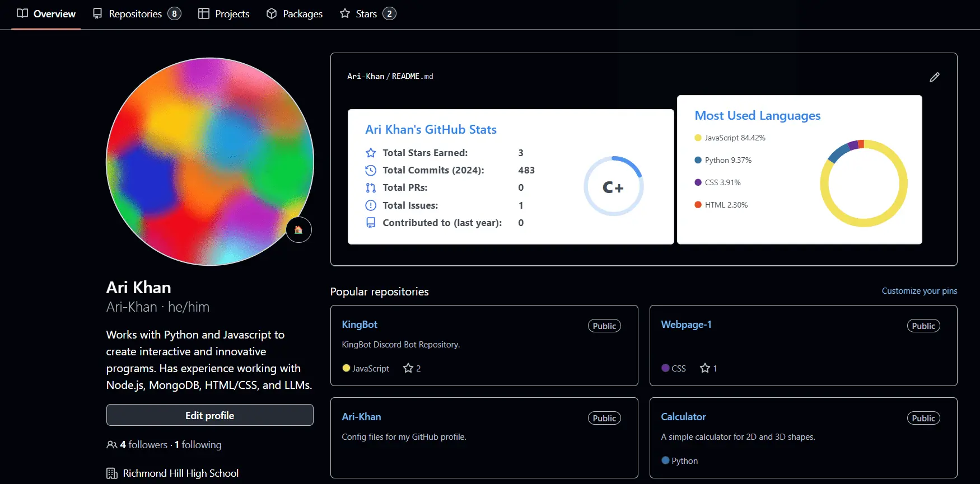Image resolution: width=980 pixels, height=484 pixels.
Task: Click the Public badge on Calculator
Action: [923, 419]
